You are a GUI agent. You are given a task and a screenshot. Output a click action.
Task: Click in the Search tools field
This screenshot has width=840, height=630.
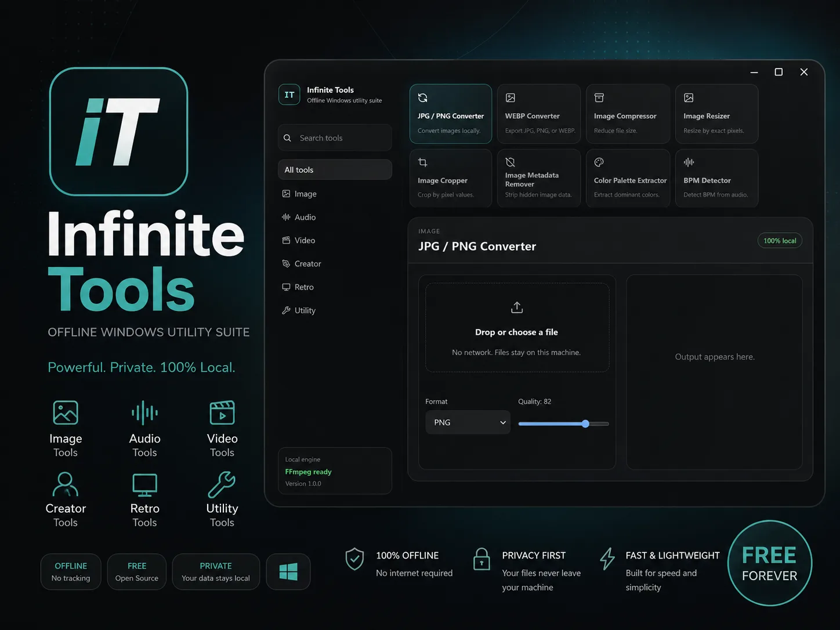[x=335, y=138]
